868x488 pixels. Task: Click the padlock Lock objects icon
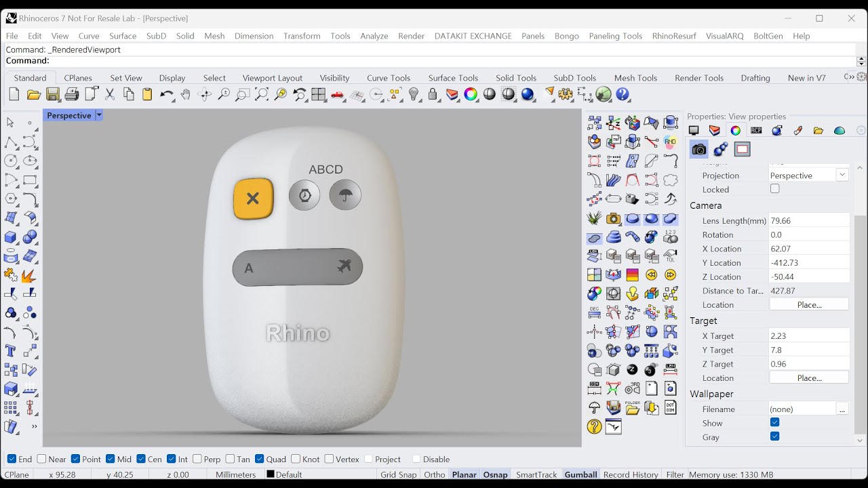pyautogui.click(x=433, y=95)
